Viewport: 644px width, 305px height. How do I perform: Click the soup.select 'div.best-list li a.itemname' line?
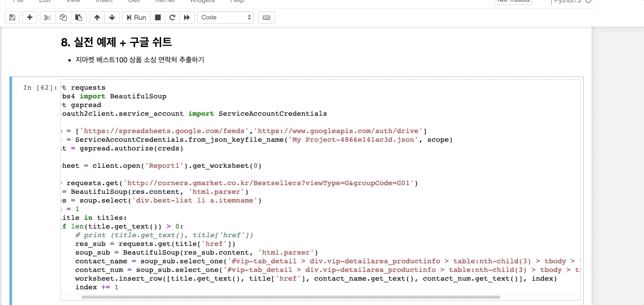coord(161,200)
